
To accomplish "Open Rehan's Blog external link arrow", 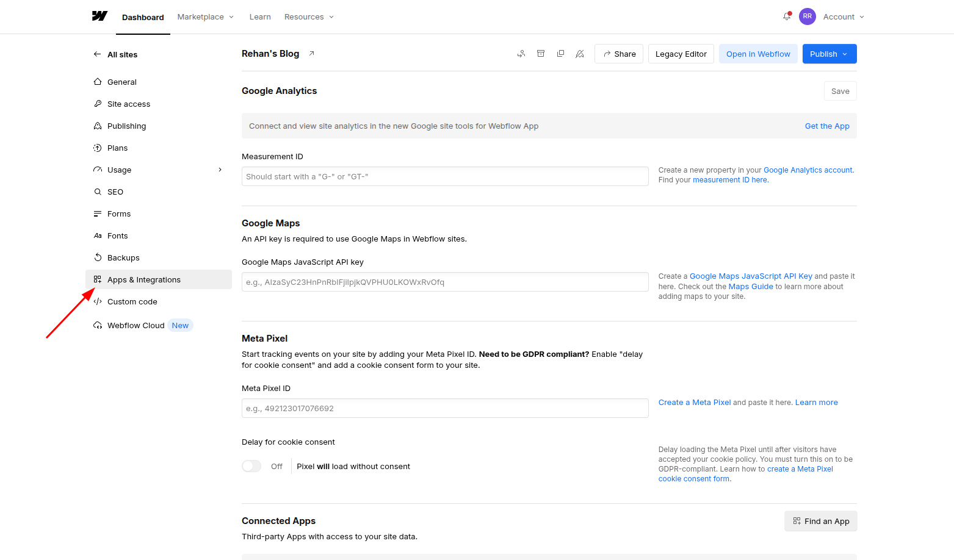I will 311,54.
